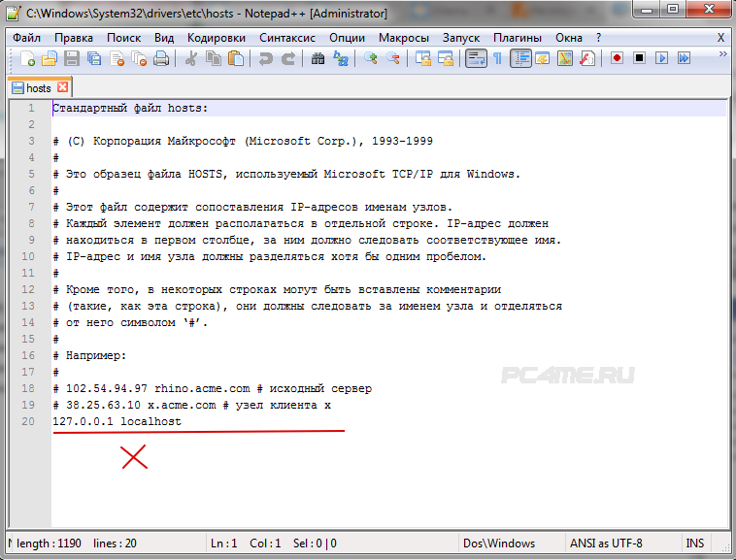Click line number 20 in margin
Image resolution: width=736 pixels, height=560 pixels.
[28, 421]
